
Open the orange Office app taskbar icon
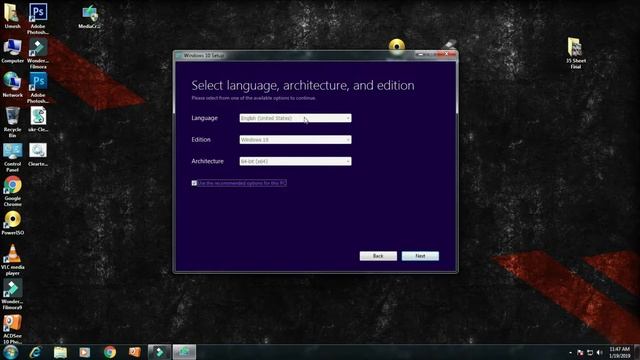(x=134, y=352)
